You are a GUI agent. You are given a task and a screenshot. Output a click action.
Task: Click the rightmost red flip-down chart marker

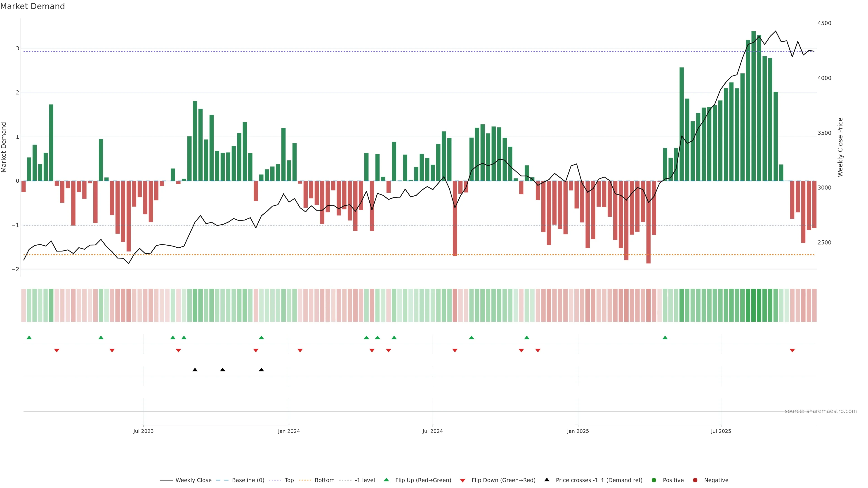tap(792, 351)
